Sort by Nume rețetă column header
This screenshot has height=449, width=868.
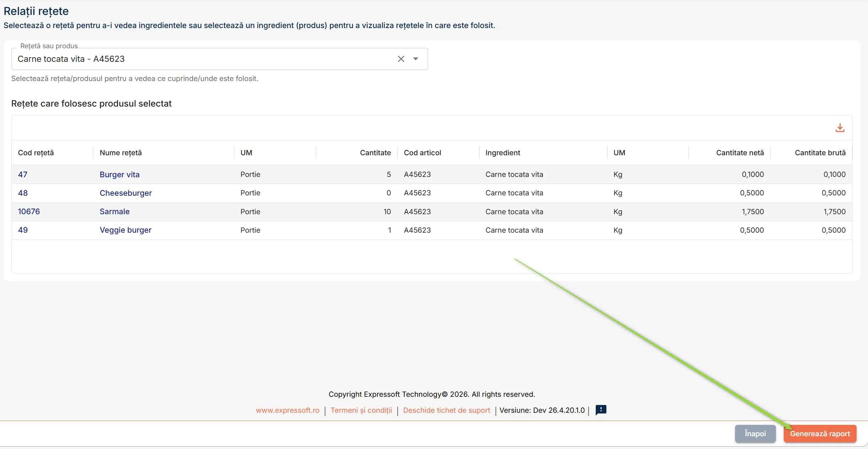tap(120, 153)
